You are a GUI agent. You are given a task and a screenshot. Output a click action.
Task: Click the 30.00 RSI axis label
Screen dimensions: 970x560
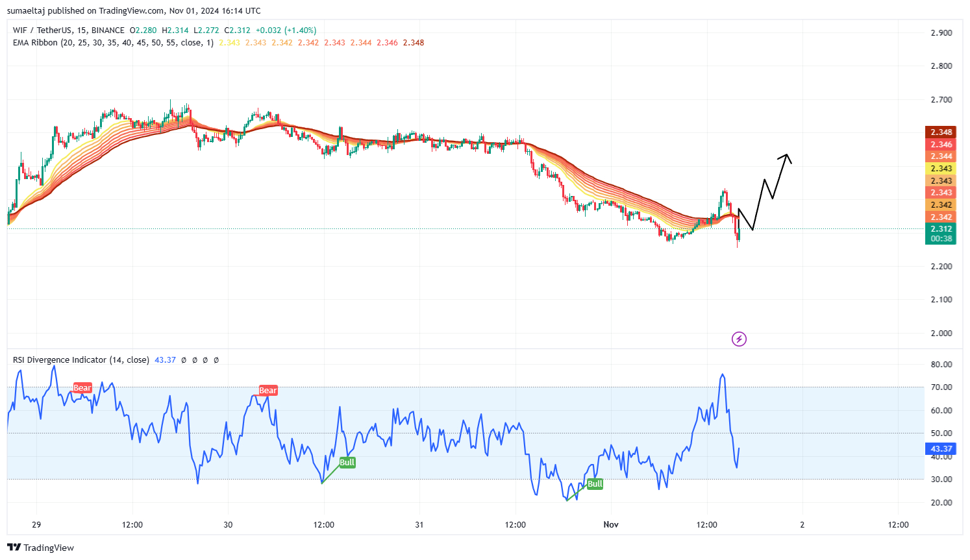941,480
